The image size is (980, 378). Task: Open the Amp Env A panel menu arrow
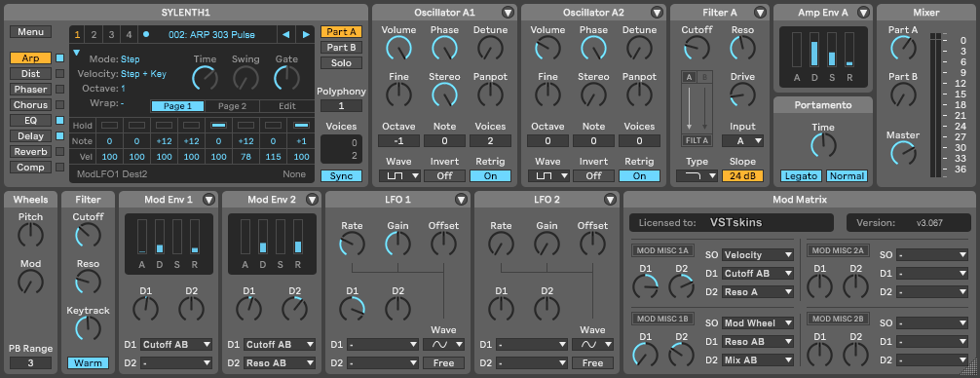863,13
